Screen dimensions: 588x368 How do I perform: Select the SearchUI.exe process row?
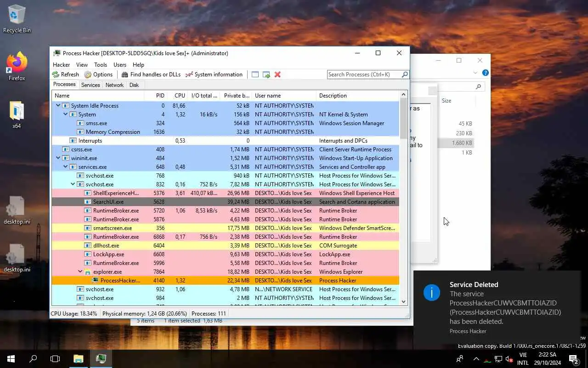pos(226,202)
